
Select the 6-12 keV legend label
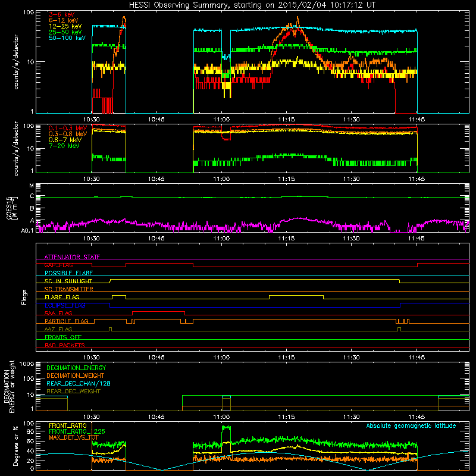pos(63,20)
